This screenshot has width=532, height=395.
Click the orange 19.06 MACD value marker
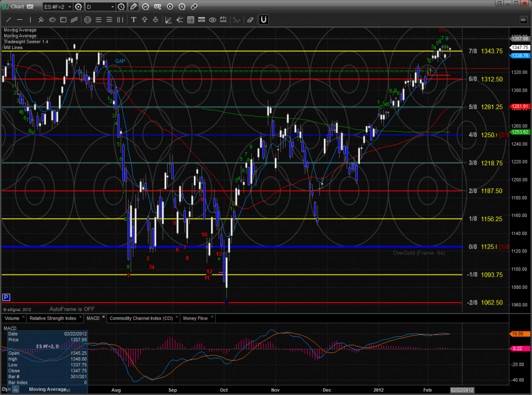(520, 334)
